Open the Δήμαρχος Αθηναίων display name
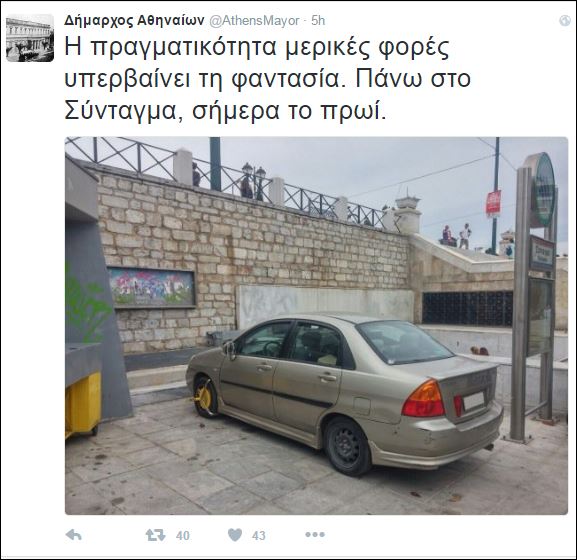The height and width of the screenshot is (560, 577). (x=134, y=21)
